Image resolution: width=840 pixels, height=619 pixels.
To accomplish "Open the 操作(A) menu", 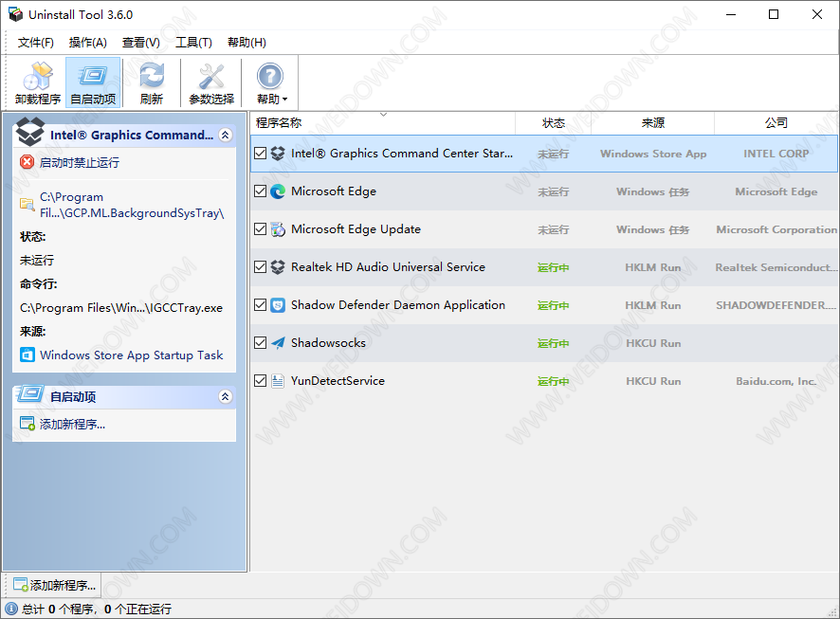I will [x=88, y=43].
